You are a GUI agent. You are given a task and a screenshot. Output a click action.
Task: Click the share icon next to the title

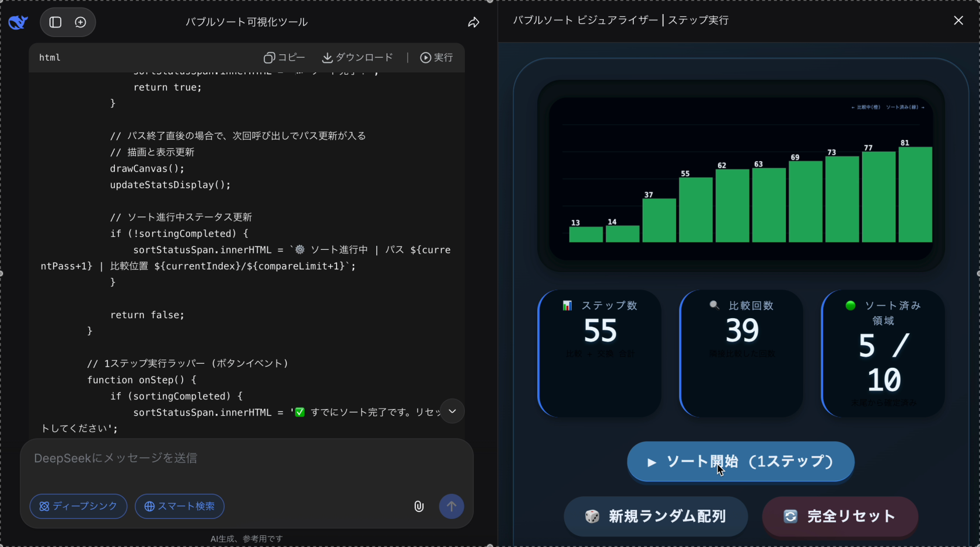click(473, 22)
